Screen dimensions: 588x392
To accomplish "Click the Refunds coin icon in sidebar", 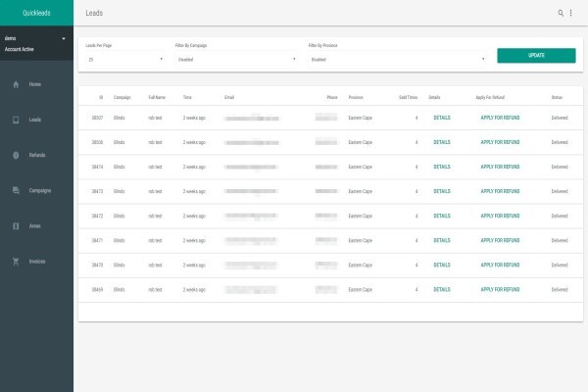I will [16, 155].
